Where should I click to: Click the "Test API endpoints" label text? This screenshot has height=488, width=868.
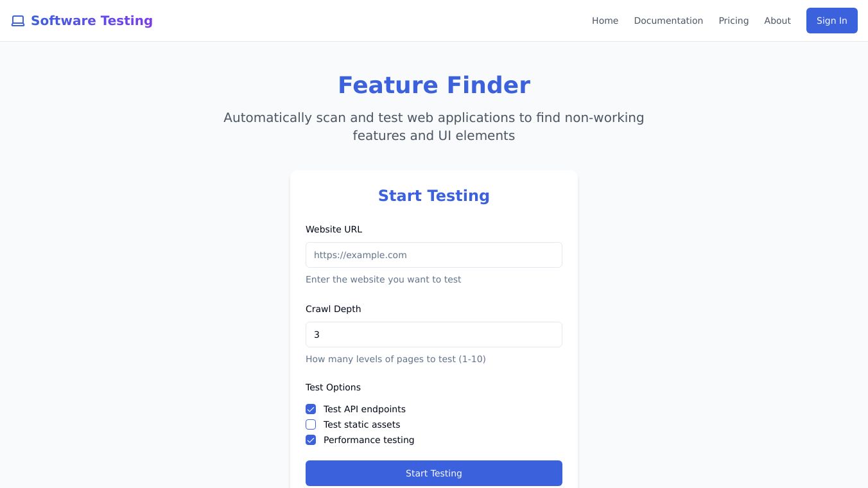coord(365,409)
